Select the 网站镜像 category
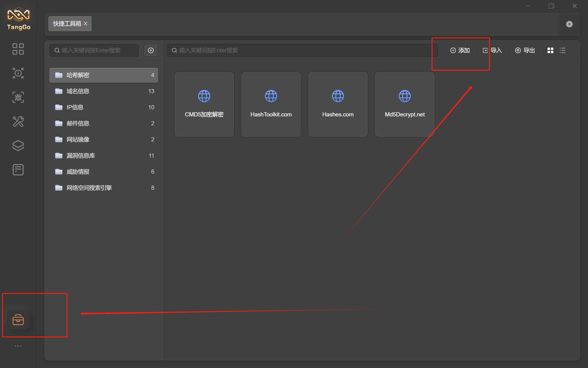The image size is (588, 368). tap(104, 139)
